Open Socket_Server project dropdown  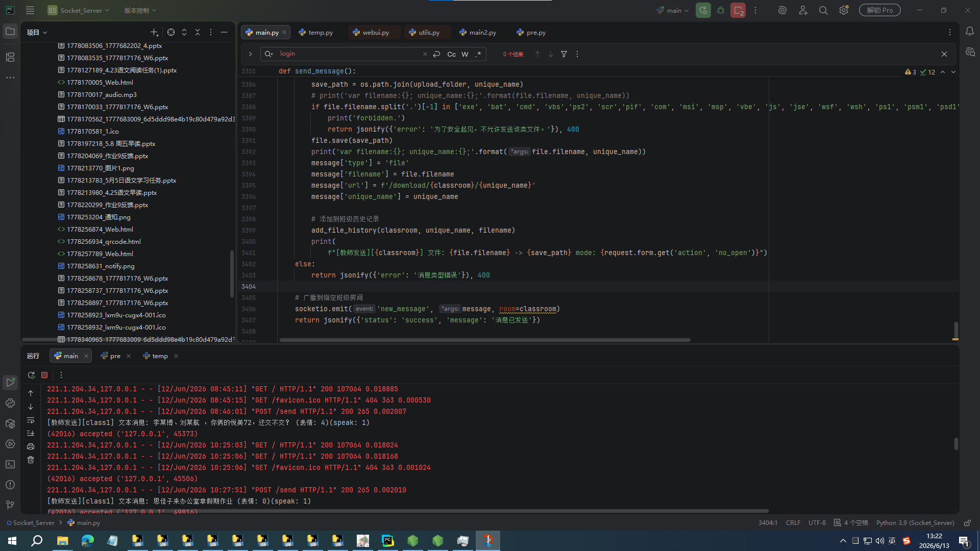point(79,10)
